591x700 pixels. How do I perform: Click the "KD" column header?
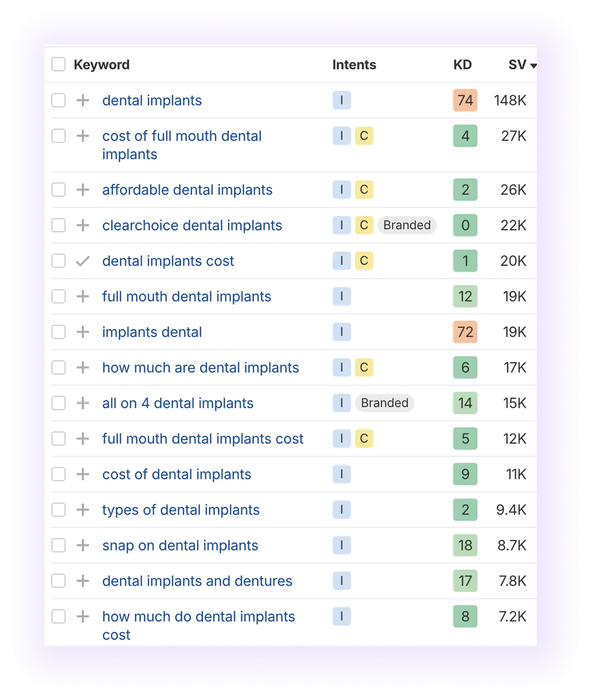click(x=463, y=64)
